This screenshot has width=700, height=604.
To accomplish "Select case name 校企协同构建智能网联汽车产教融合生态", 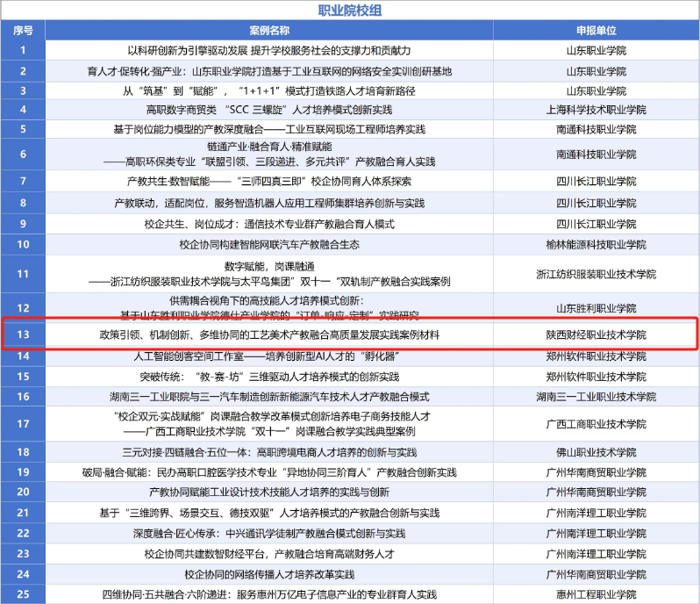I will click(268, 244).
